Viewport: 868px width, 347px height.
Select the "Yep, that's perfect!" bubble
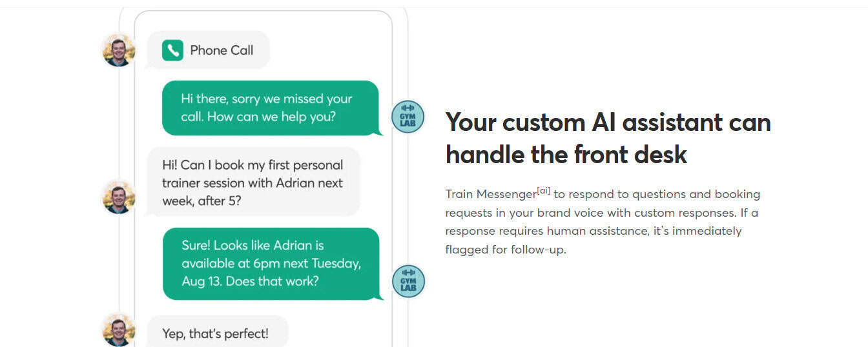216,332
